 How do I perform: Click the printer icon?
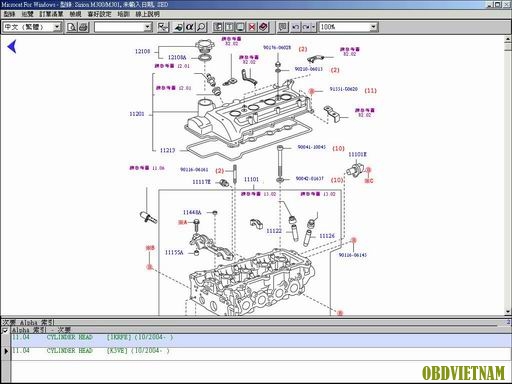(83, 27)
